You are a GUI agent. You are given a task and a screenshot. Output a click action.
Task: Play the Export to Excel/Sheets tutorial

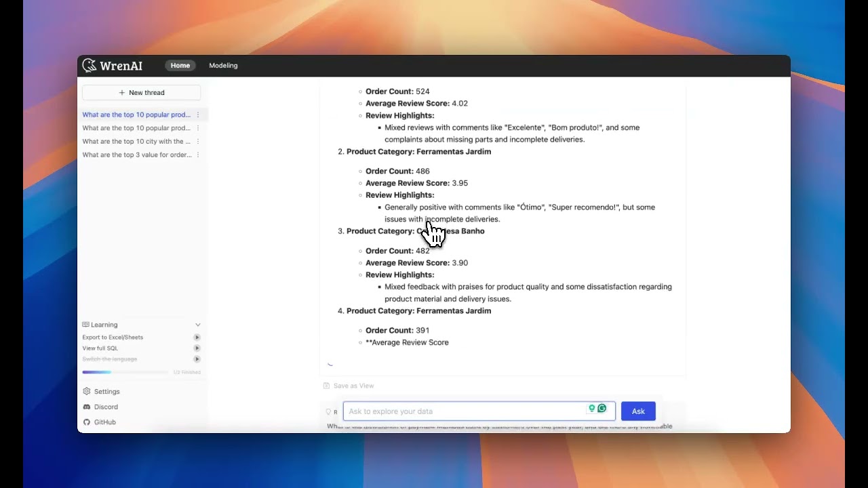click(x=197, y=338)
